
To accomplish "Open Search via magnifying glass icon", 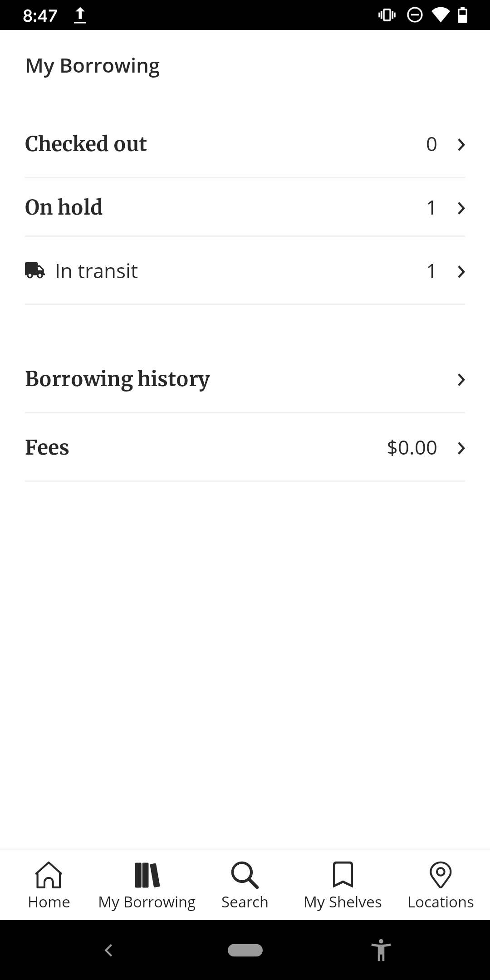I will (245, 875).
